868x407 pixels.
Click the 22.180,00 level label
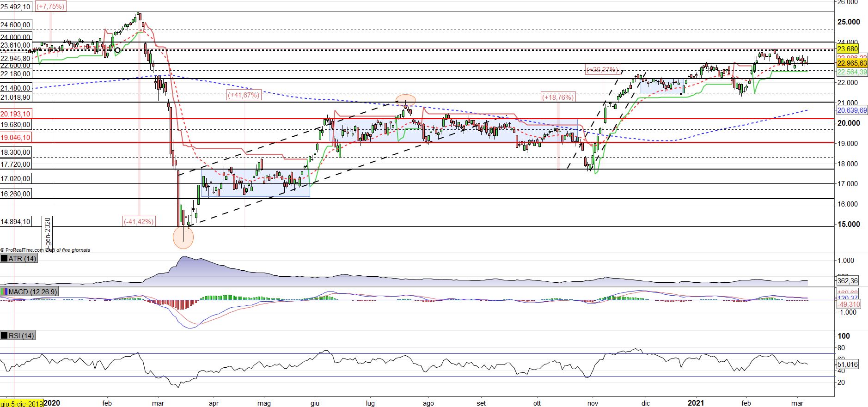coord(16,74)
